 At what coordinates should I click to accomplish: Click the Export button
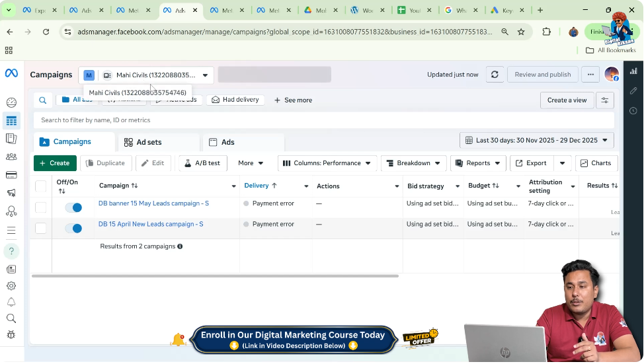coord(532,163)
